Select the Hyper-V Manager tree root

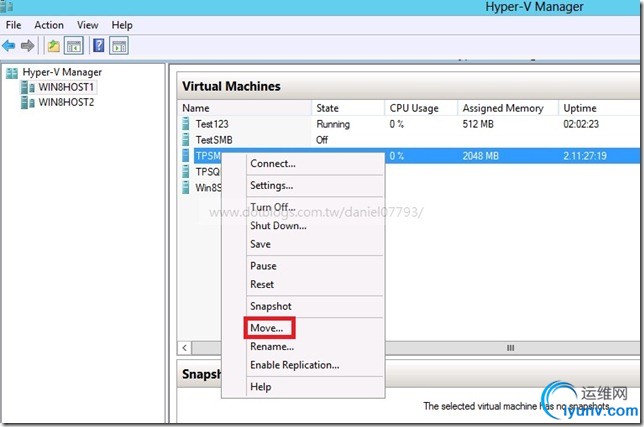(62, 72)
